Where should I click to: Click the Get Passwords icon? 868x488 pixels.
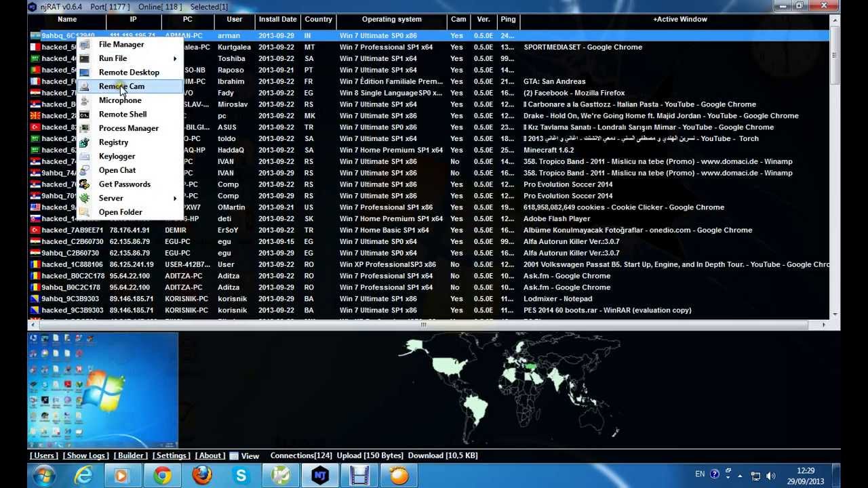coord(84,184)
